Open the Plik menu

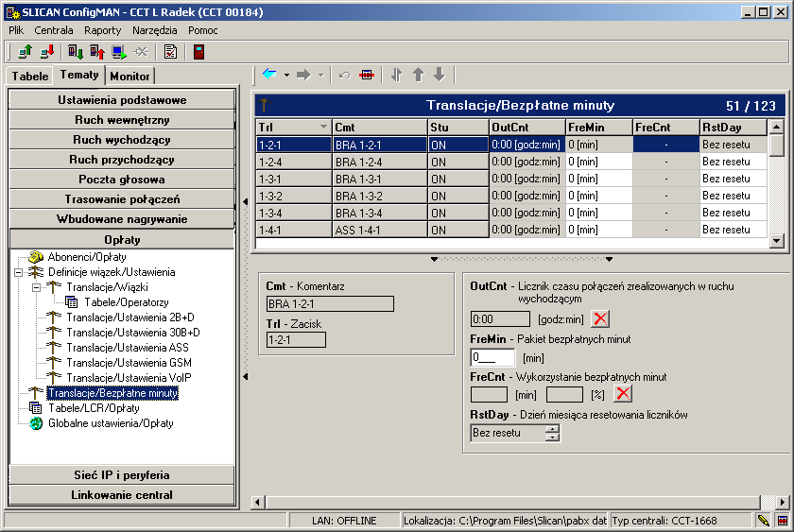pos(16,30)
